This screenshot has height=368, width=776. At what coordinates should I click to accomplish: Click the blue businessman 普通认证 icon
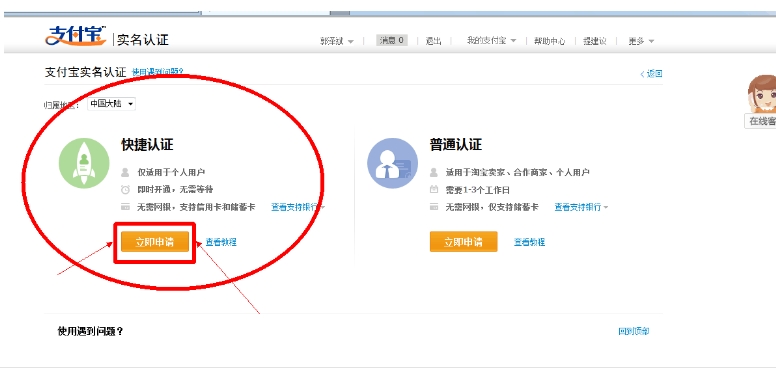(392, 163)
